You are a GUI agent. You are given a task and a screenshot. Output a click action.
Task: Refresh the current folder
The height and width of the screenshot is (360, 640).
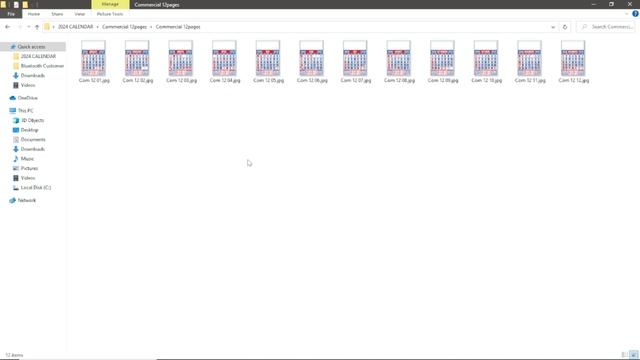point(565,27)
